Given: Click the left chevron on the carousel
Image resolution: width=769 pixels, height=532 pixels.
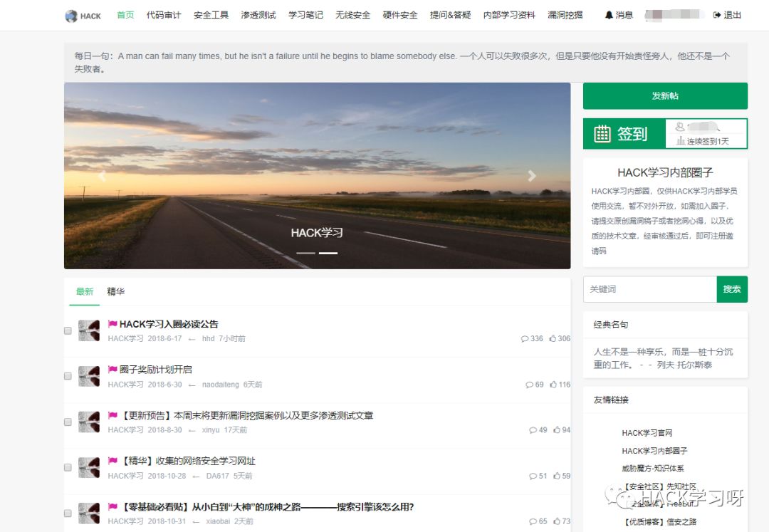Looking at the screenshot, I should pyautogui.click(x=102, y=175).
